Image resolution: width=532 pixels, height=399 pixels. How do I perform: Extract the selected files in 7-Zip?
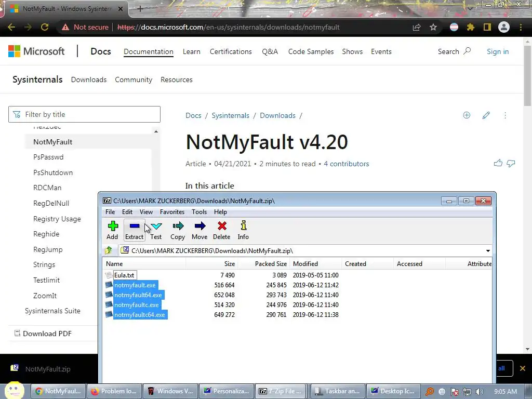[135, 230]
